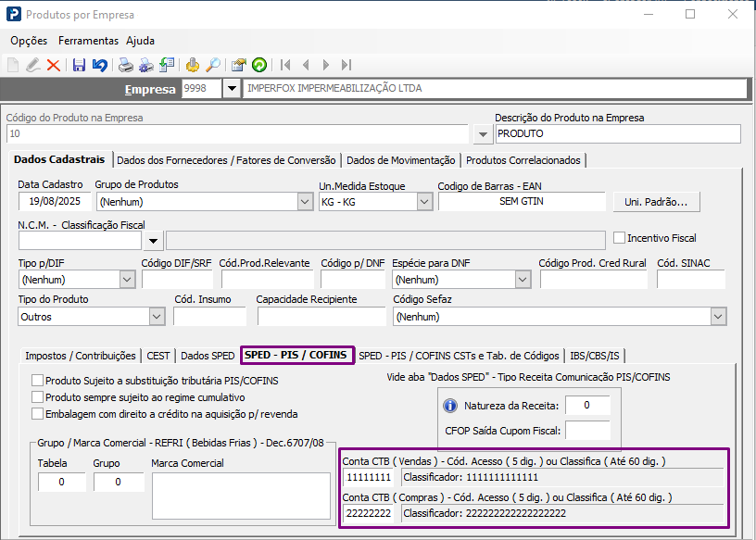Image resolution: width=756 pixels, height=540 pixels.
Task: Click the Descrição do Produto na Empresa field
Action: [618, 134]
